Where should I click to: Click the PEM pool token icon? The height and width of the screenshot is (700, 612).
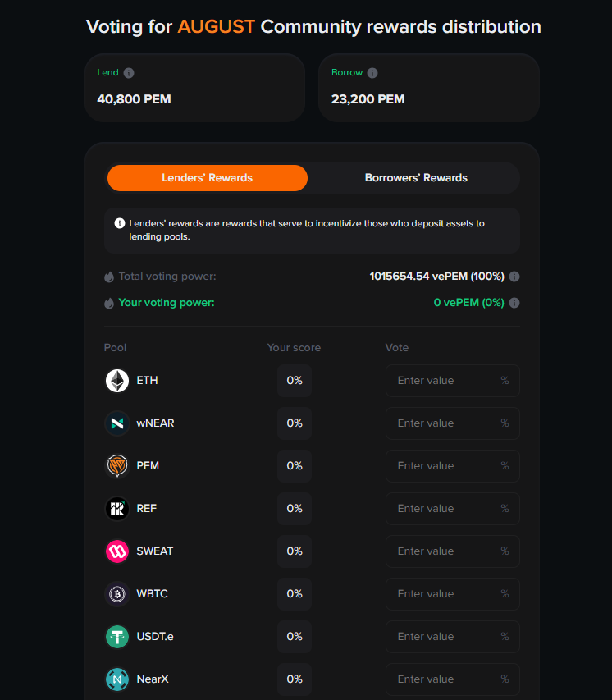tap(117, 466)
